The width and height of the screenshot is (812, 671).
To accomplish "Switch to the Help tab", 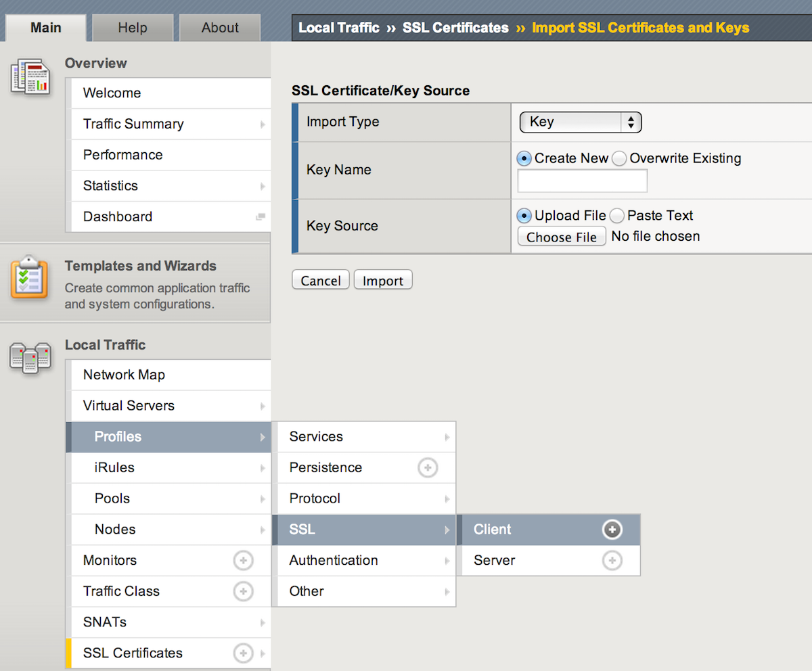I will (x=133, y=28).
